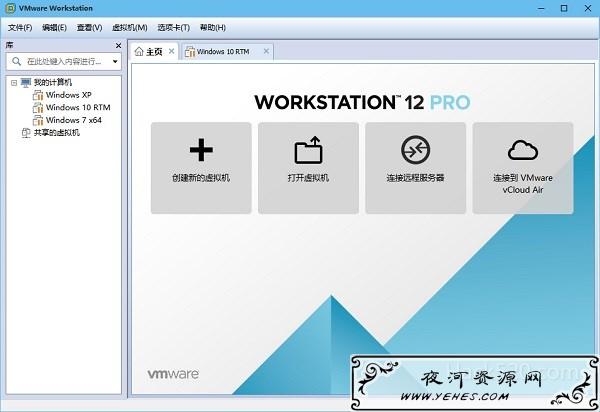Select 共享的虚拟机 tree item
This screenshot has width=600, height=412.
[x=57, y=133]
